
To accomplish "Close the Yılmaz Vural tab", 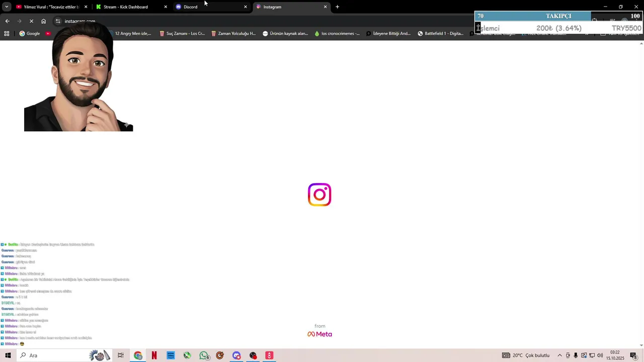I will (86, 7).
